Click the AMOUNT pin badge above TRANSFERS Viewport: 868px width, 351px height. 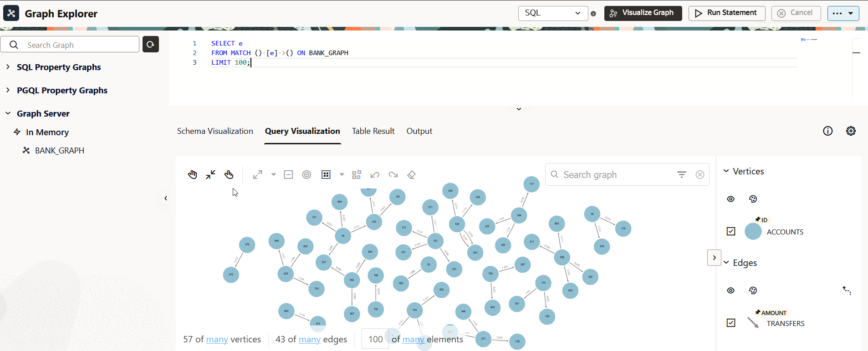coord(771,313)
